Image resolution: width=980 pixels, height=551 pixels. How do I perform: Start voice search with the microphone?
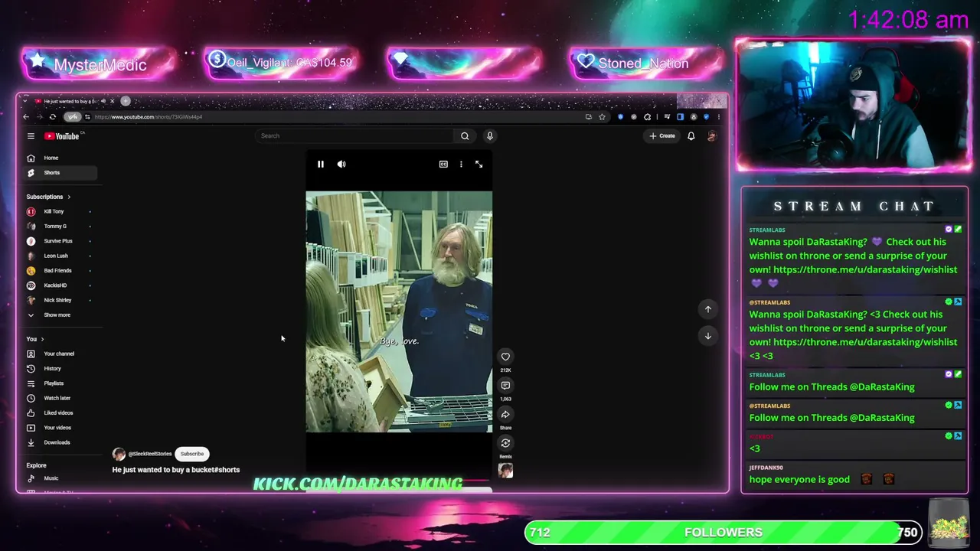tap(490, 136)
